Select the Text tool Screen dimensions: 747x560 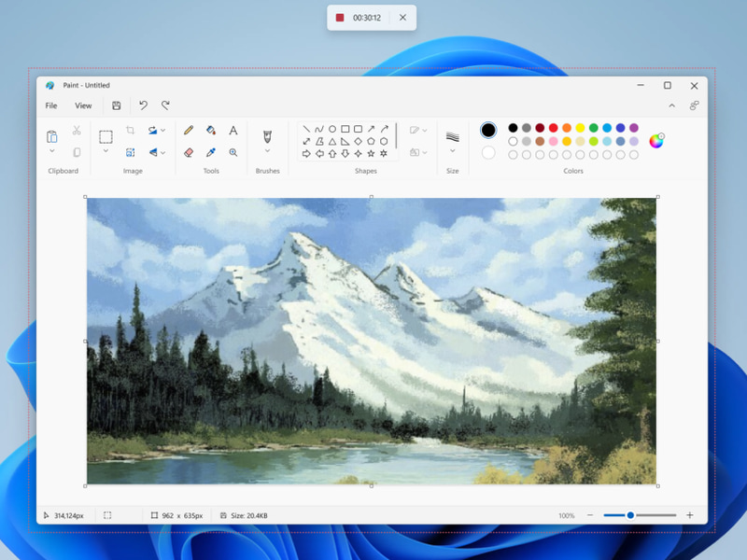[233, 130]
